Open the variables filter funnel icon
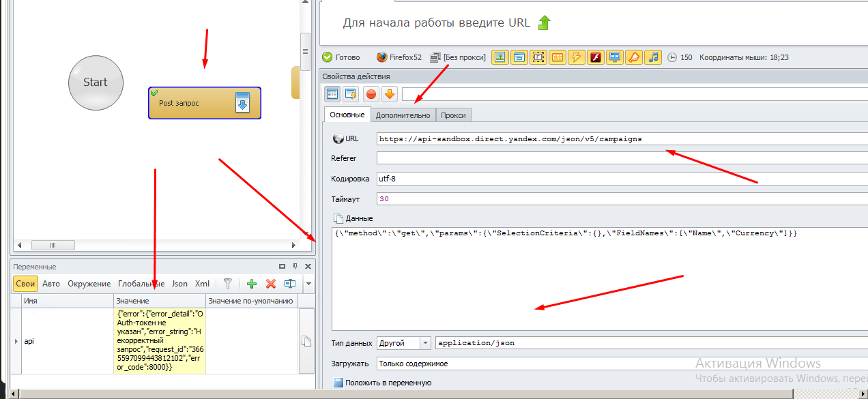This screenshot has width=868, height=399. pyautogui.click(x=229, y=284)
